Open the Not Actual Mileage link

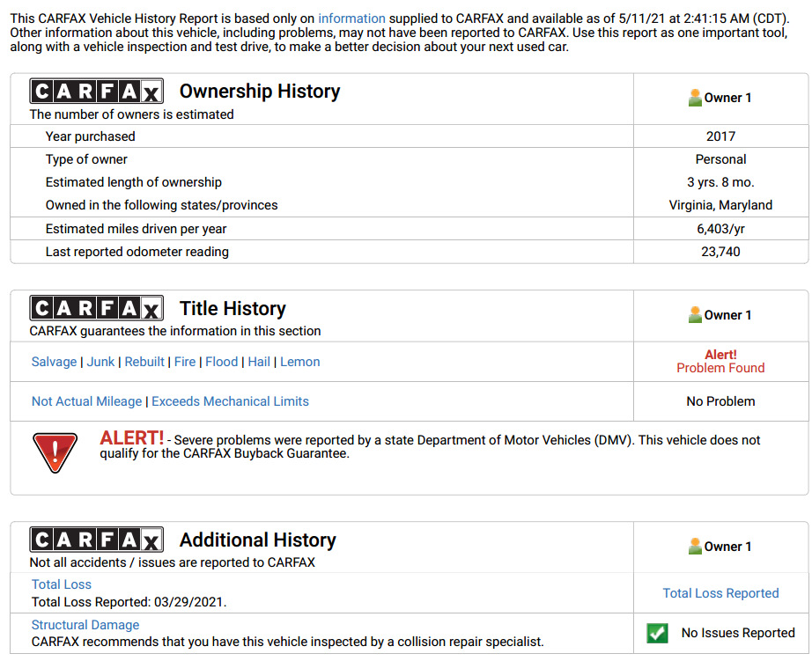click(86, 401)
